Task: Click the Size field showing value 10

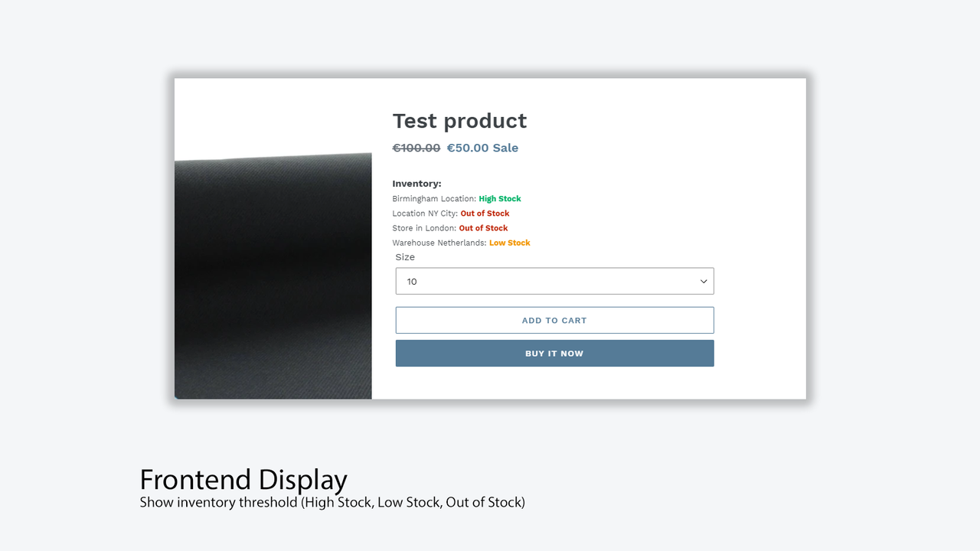Action: [x=459, y=281]
